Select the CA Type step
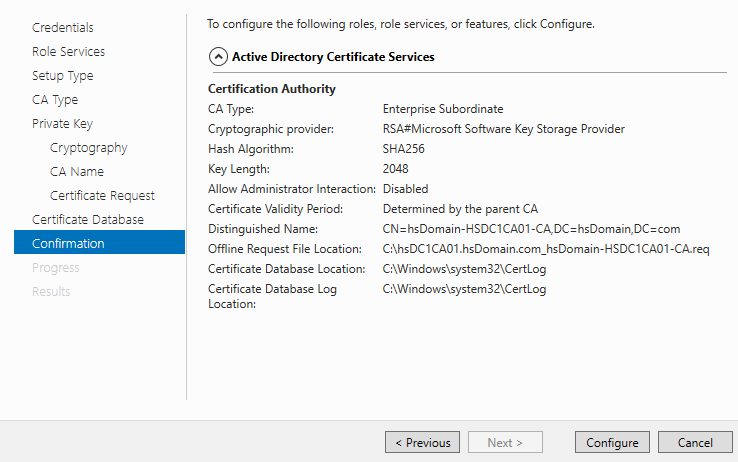 point(55,100)
